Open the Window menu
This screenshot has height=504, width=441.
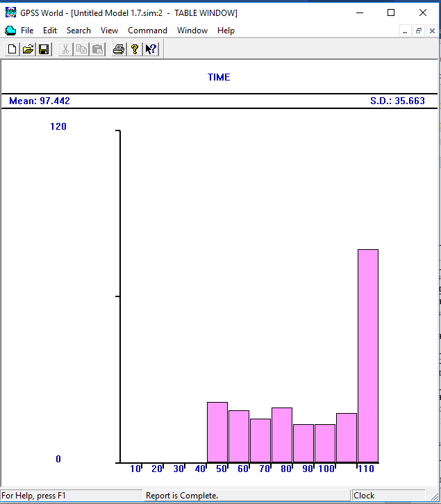coord(192,31)
